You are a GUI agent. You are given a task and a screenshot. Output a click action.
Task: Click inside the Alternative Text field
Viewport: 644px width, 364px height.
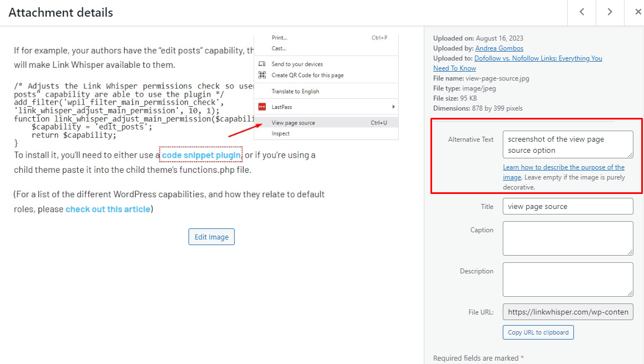567,143
